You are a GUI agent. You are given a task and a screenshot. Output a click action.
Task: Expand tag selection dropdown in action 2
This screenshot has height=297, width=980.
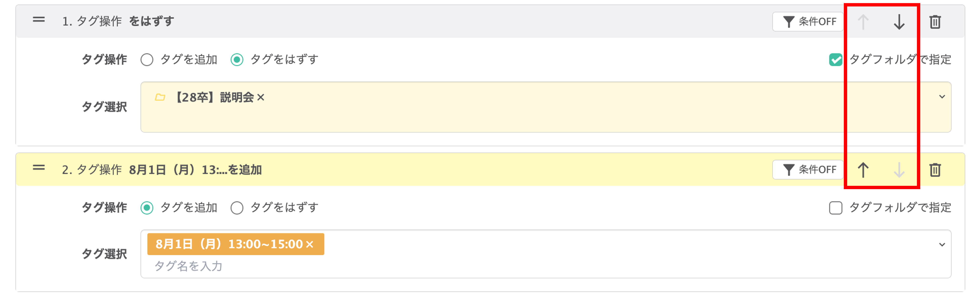(x=942, y=244)
